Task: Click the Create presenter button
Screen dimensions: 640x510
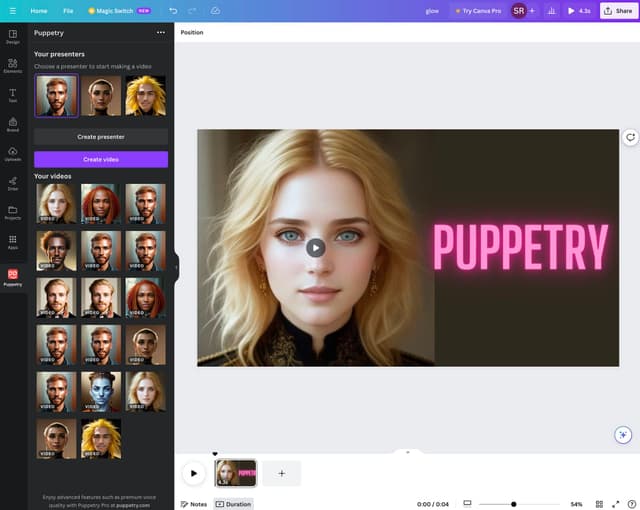Action: [101, 137]
